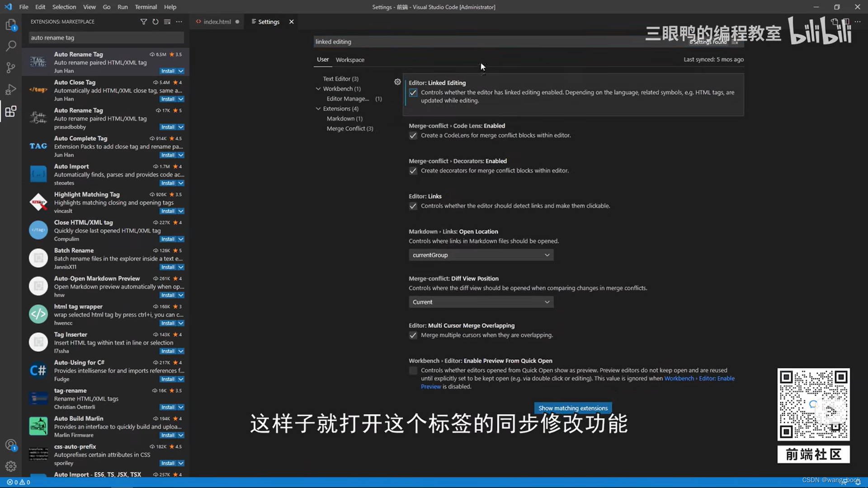Install the Auto Close Tag extension

pyautogui.click(x=168, y=99)
